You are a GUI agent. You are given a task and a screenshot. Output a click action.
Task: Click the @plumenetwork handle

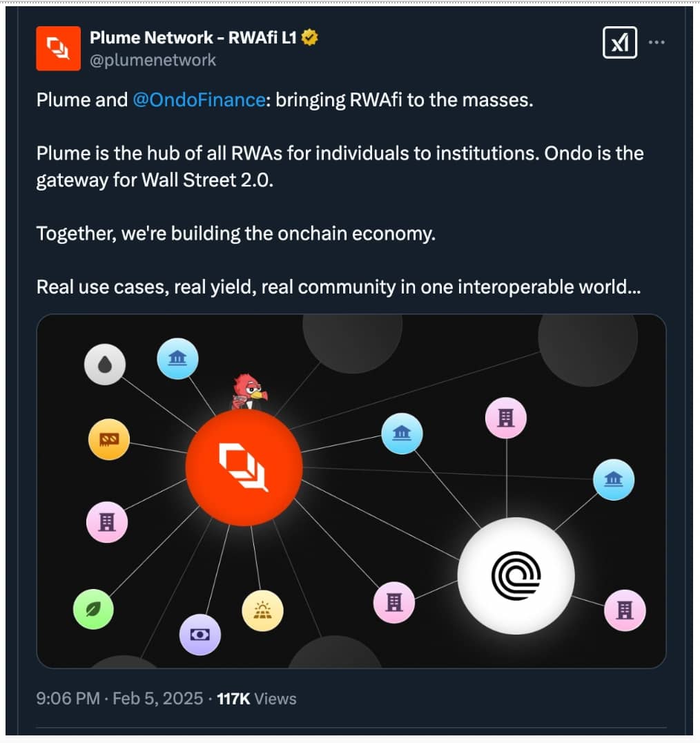(153, 60)
